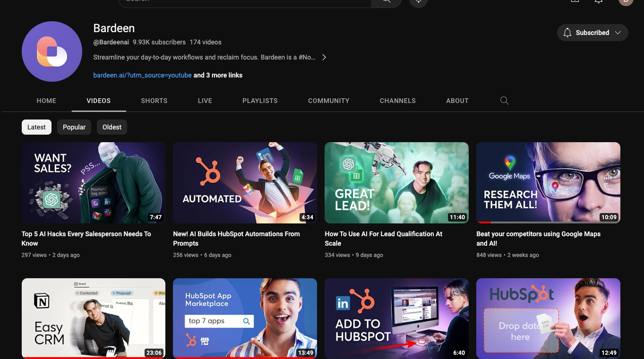Play the 'GREAT LEAD!' thumbnail
644x359 pixels.
[396, 183]
